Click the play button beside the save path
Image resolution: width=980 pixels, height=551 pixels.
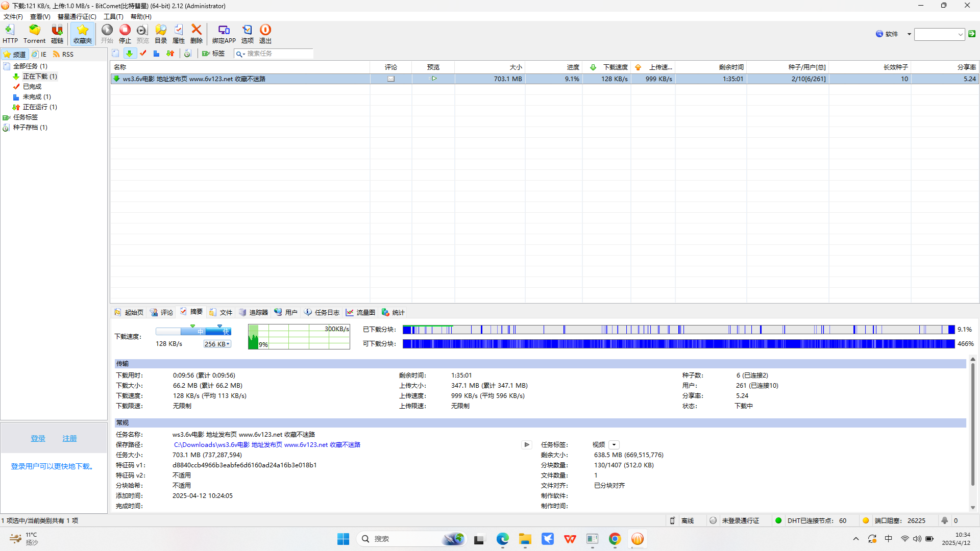527,445
